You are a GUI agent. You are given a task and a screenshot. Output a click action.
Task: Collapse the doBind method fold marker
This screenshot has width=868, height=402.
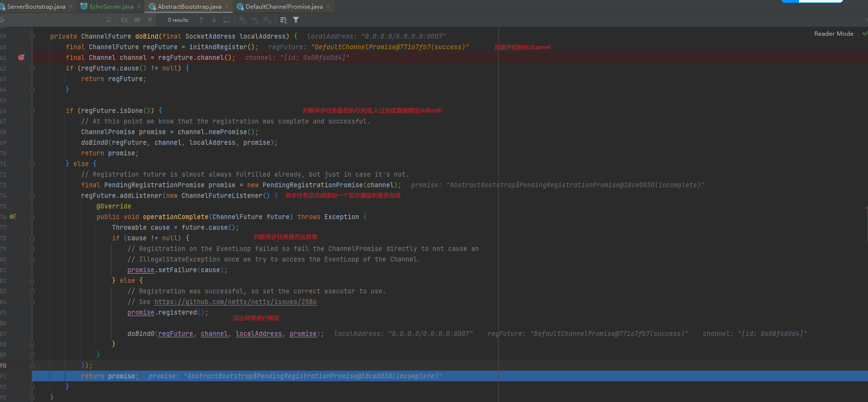(x=32, y=36)
